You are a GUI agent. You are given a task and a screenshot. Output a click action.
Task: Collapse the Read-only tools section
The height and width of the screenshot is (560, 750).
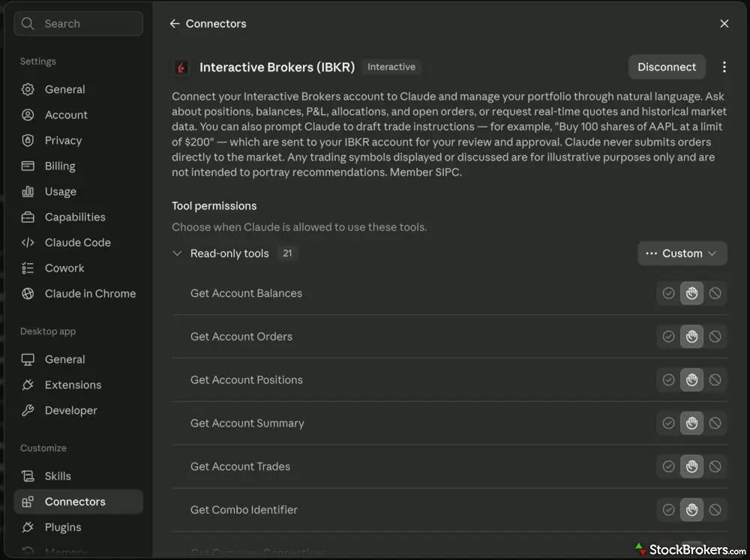[x=177, y=253]
